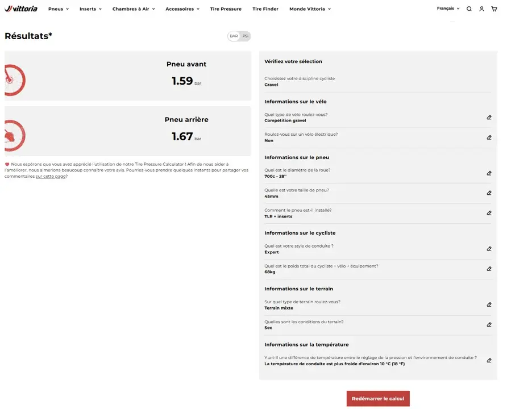Screen dimensions: 532x409
Task: Expand the Inserts menu
Action: click(x=90, y=9)
